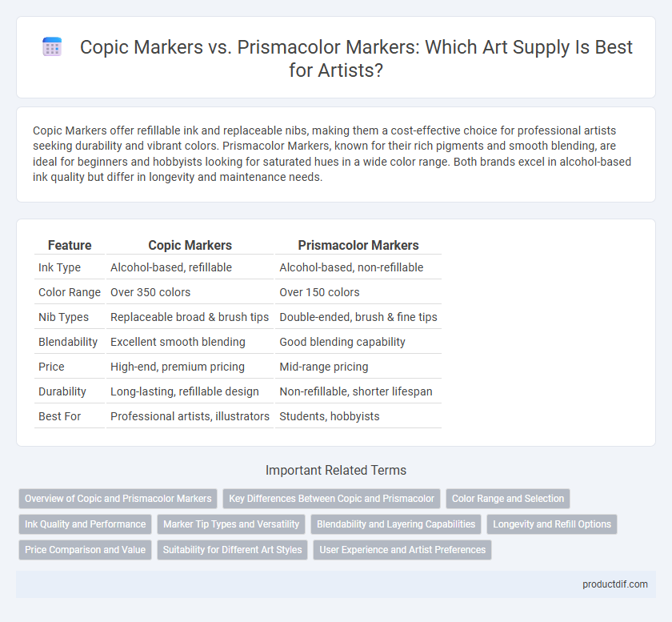Open the Ink Quality and Performance tag
The height and width of the screenshot is (622, 672).
tap(86, 524)
